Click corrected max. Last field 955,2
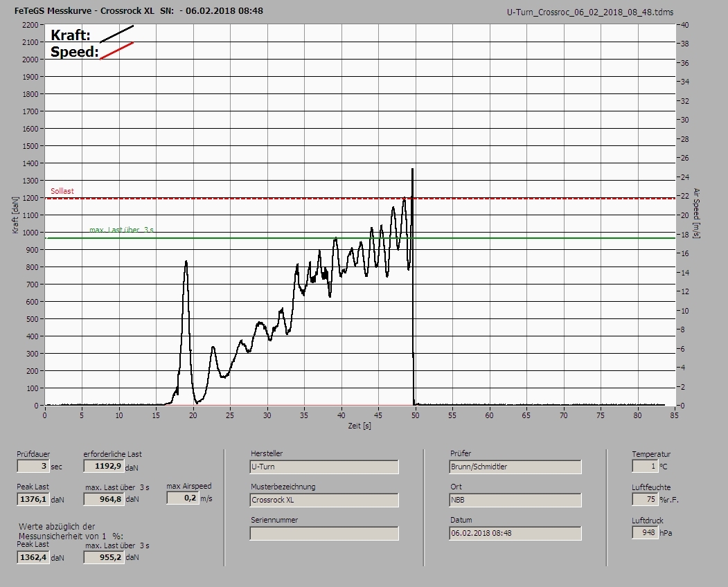 [104, 557]
